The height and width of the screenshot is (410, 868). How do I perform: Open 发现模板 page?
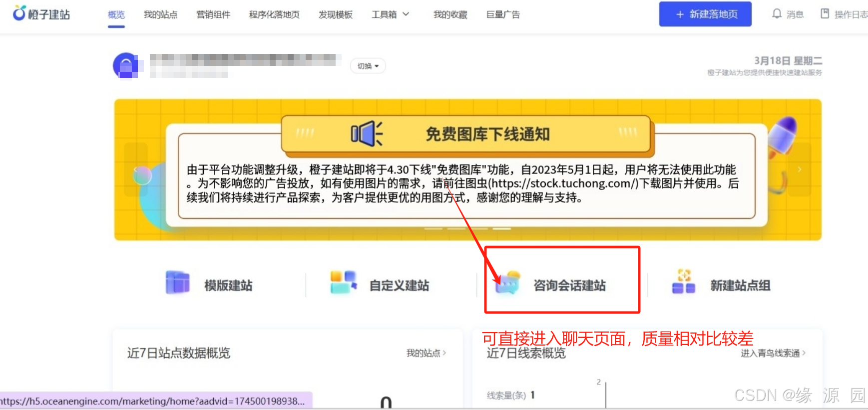336,14
